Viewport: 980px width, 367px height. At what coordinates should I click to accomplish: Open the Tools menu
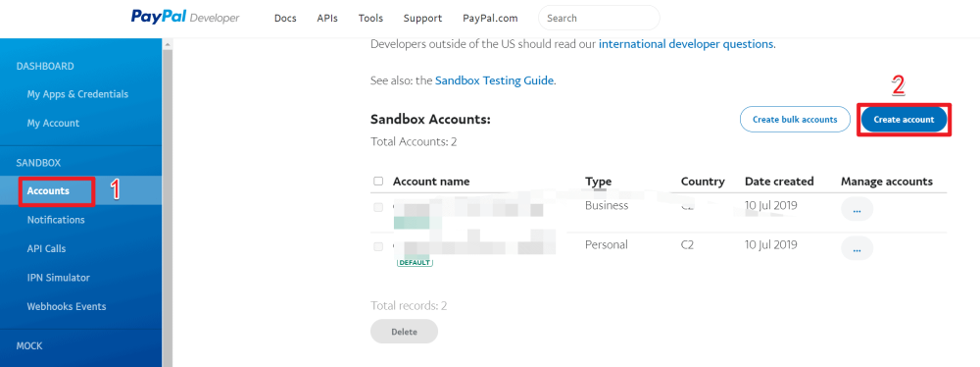point(370,19)
